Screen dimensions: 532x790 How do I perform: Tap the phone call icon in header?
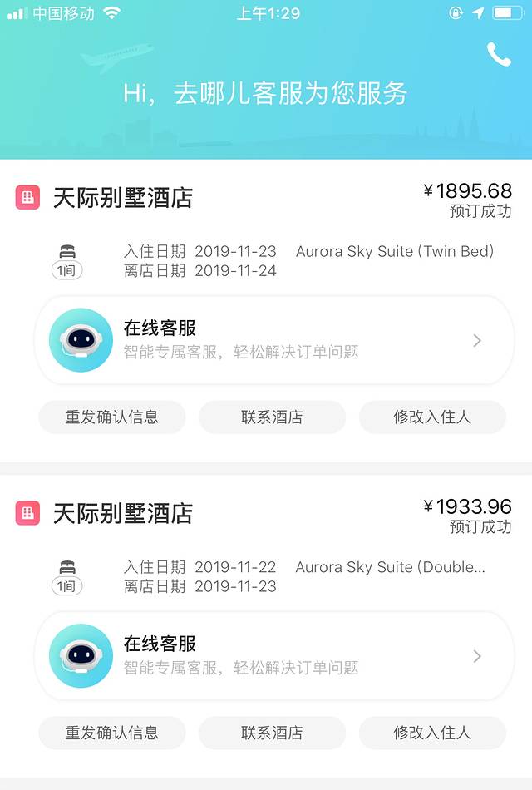pyautogui.click(x=499, y=55)
